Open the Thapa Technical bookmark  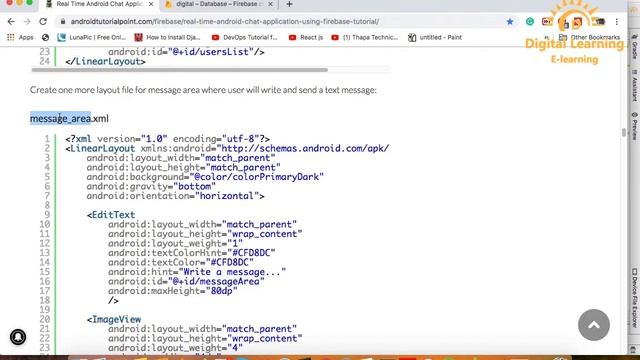[364, 37]
